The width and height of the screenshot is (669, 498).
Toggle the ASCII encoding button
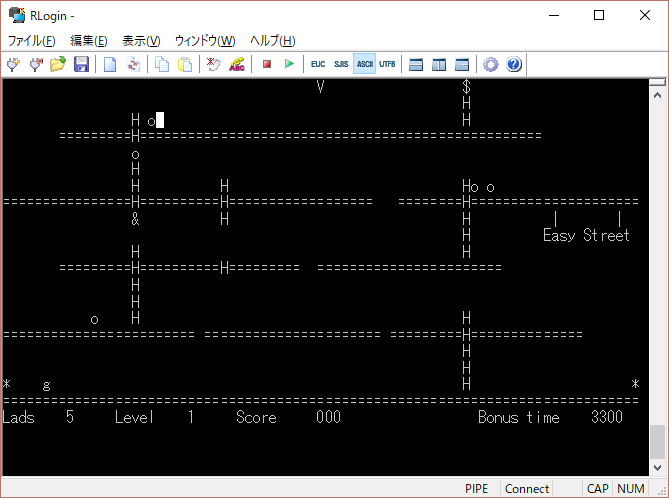[x=364, y=64]
